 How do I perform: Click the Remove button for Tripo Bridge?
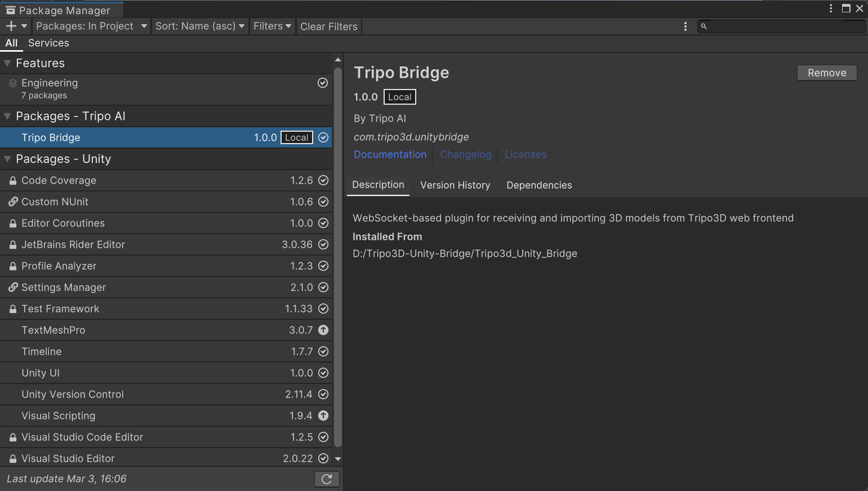(826, 73)
